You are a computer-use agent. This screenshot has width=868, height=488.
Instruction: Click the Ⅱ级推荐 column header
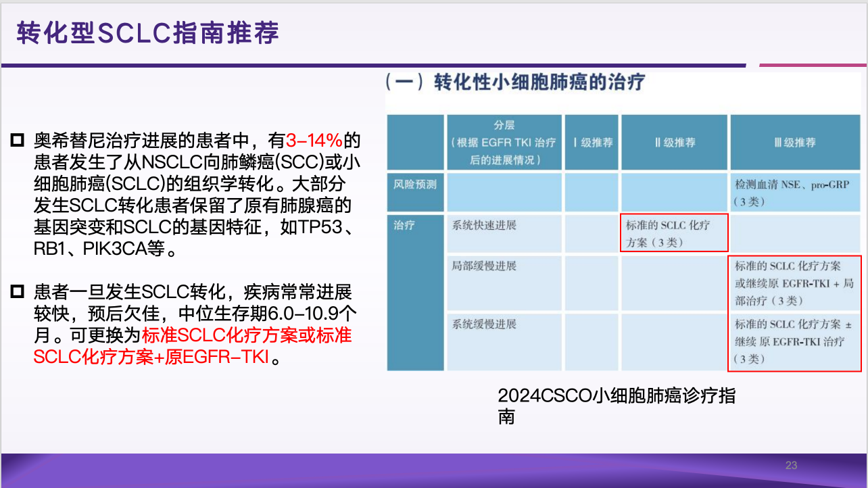674,143
